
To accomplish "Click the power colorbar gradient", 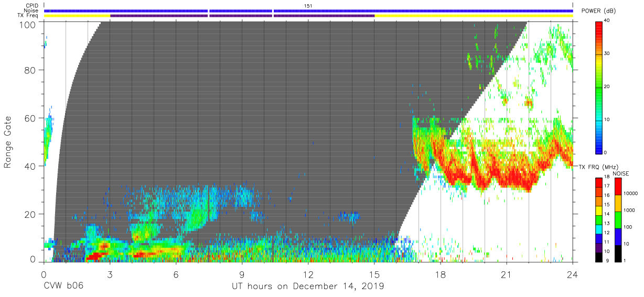I will pos(598,87).
